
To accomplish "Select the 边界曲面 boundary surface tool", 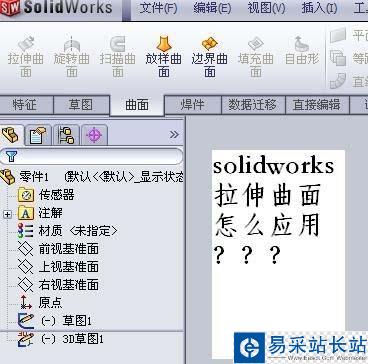I will (x=210, y=57).
